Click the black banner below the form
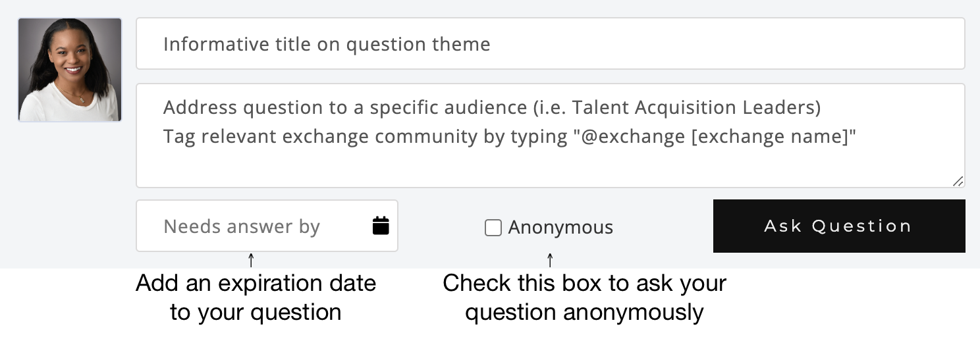This screenshot has height=358, width=980. [490, 313]
